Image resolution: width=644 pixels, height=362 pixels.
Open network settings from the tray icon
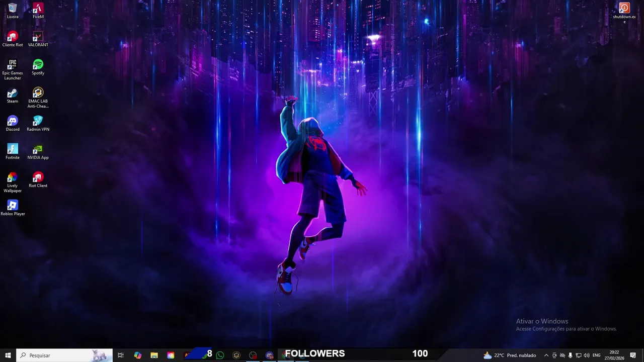tap(578, 355)
